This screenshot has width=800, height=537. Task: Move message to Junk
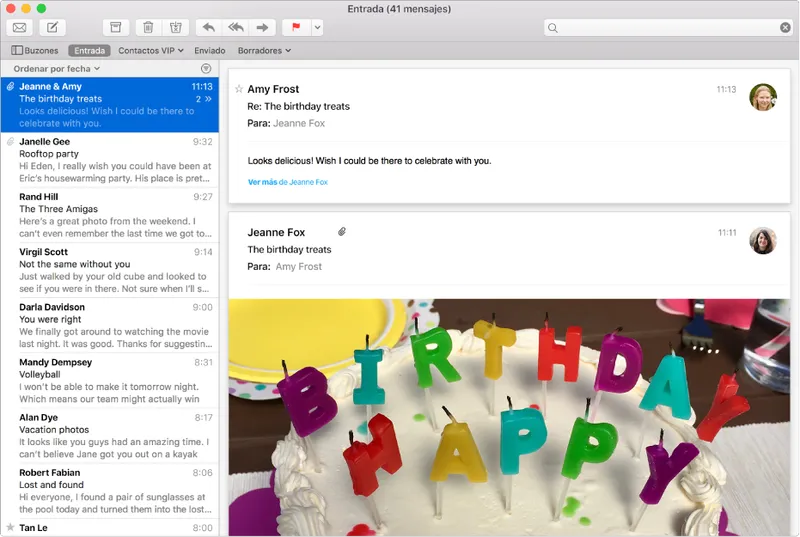[x=176, y=28]
